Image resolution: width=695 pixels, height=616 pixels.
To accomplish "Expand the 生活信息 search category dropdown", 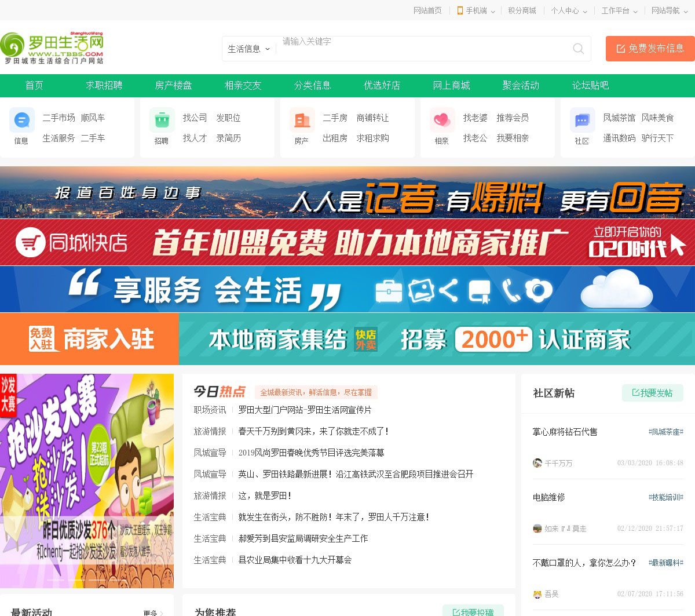I will point(249,49).
